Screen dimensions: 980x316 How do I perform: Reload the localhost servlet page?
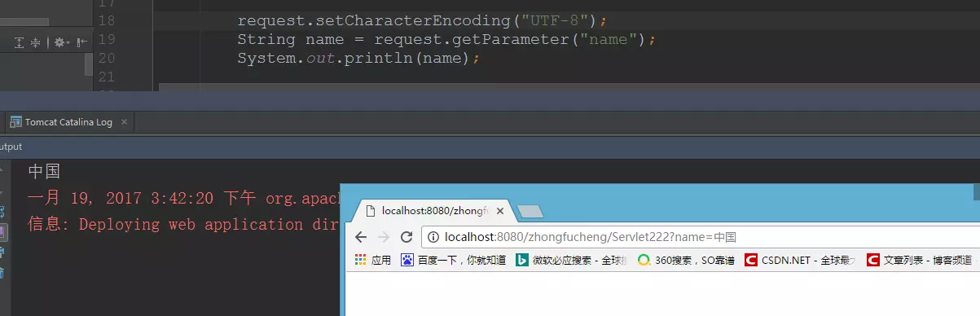pos(406,238)
